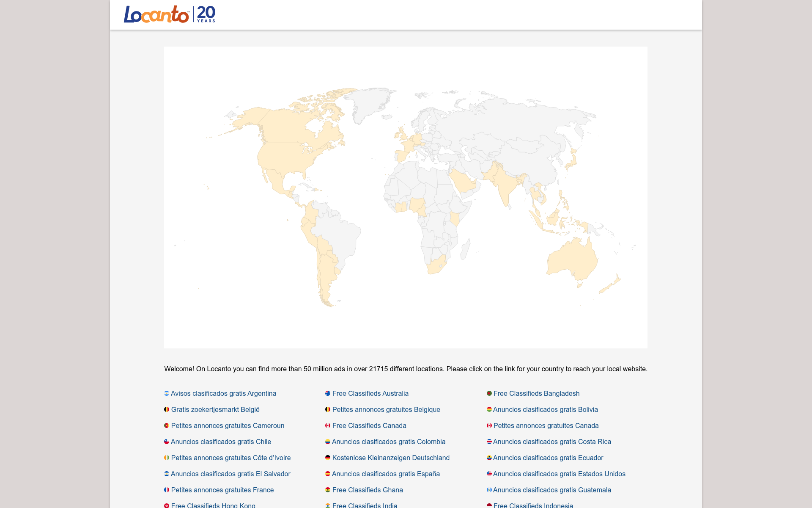This screenshot has width=812, height=508.
Task: Open Anuncios clasificados gratis Estados Unidos link
Action: pos(559,474)
